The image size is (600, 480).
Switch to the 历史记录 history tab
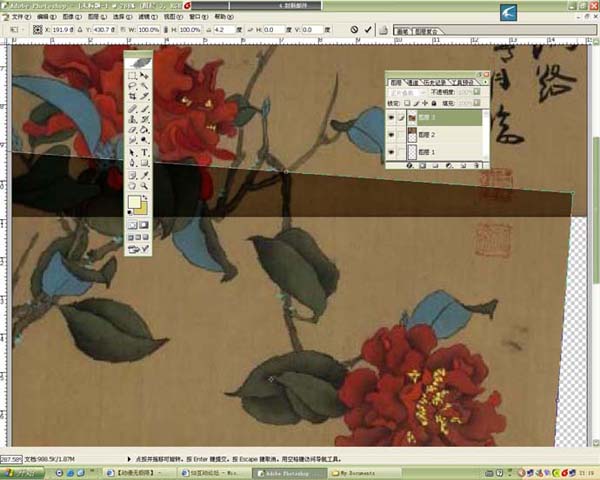click(x=435, y=82)
